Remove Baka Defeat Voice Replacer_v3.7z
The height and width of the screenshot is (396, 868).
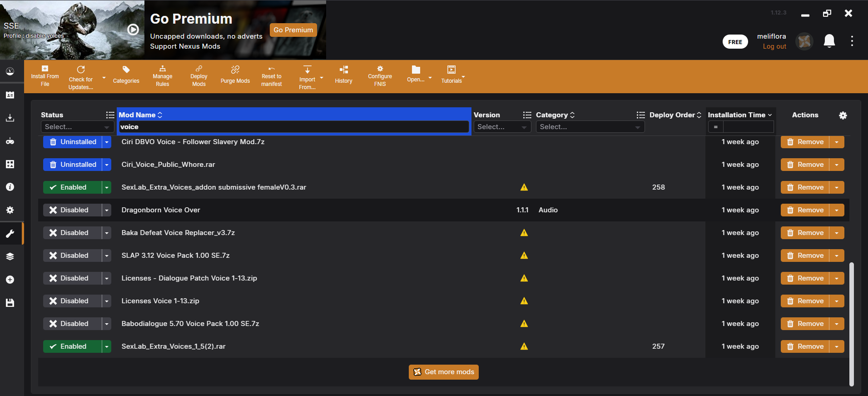[805, 233]
